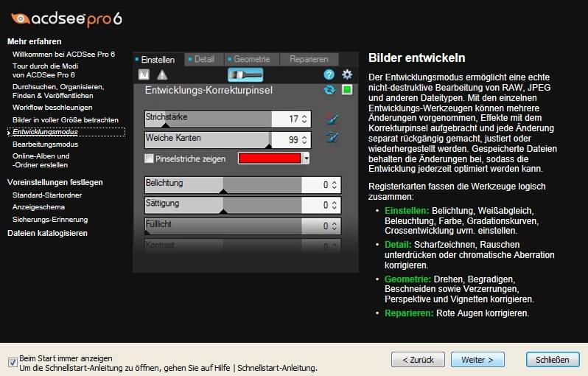Click the red brush stroke color swatch
Image resolution: width=588 pixels, height=376 pixels.
click(x=270, y=159)
